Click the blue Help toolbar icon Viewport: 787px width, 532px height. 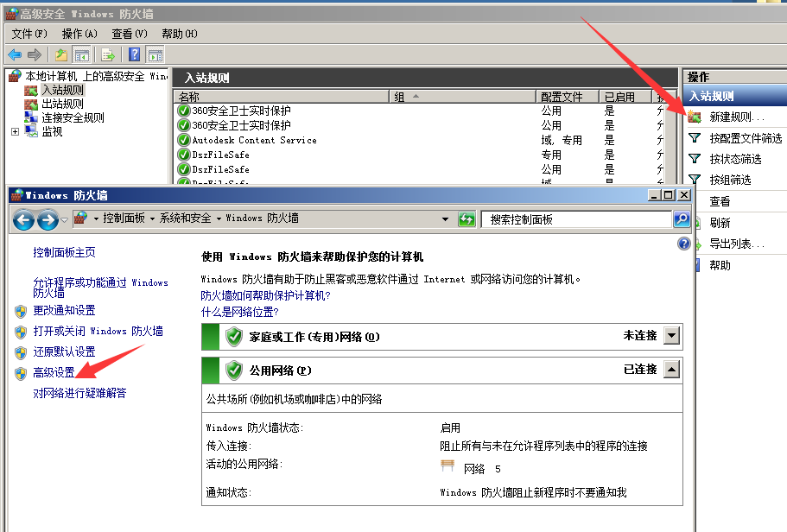[x=135, y=54]
